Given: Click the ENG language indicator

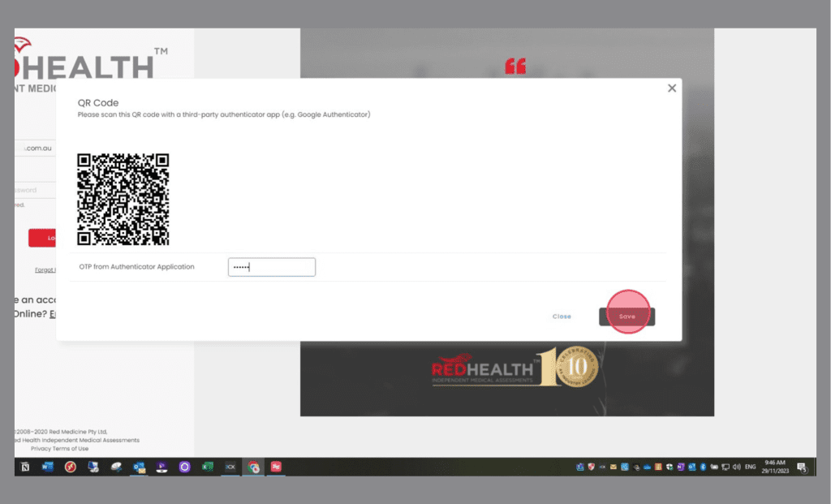Looking at the screenshot, I should (x=751, y=467).
